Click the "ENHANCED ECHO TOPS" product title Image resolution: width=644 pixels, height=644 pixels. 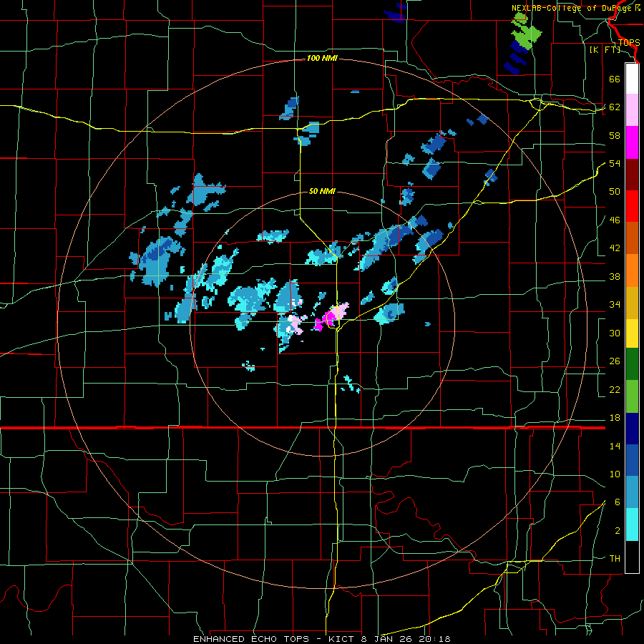pos(250,639)
